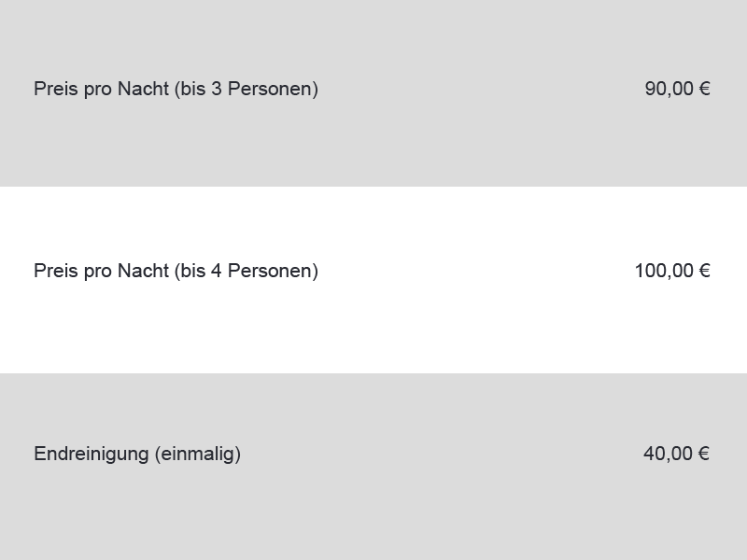This screenshot has height=560, width=747.
Task: Click the digit 3 in the first row label
Action: click(x=217, y=89)
